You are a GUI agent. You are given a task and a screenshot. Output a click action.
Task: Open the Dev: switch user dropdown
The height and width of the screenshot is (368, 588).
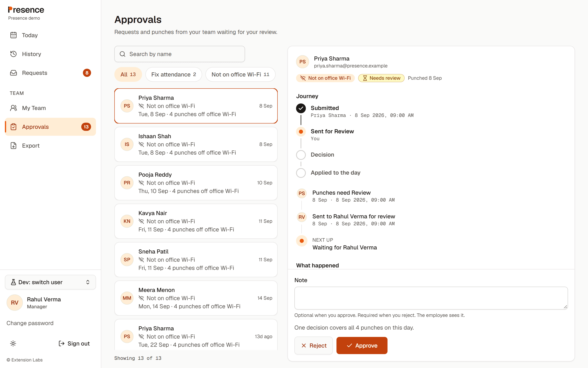(50, 282)
